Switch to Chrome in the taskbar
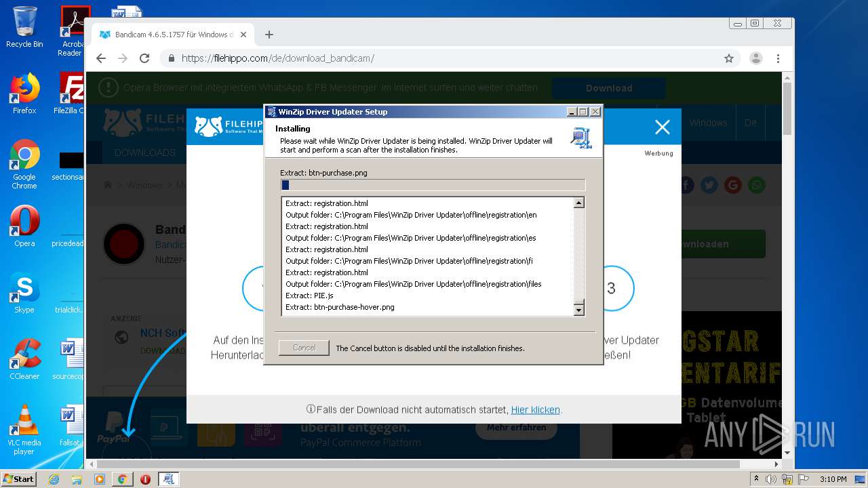 [122, 479]
